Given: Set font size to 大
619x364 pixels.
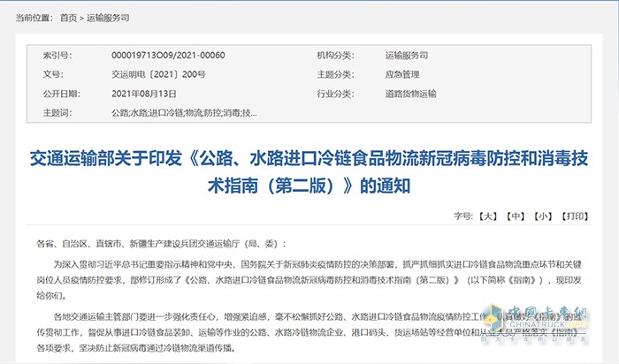Looking at the screenshot, I should point(488,216).
